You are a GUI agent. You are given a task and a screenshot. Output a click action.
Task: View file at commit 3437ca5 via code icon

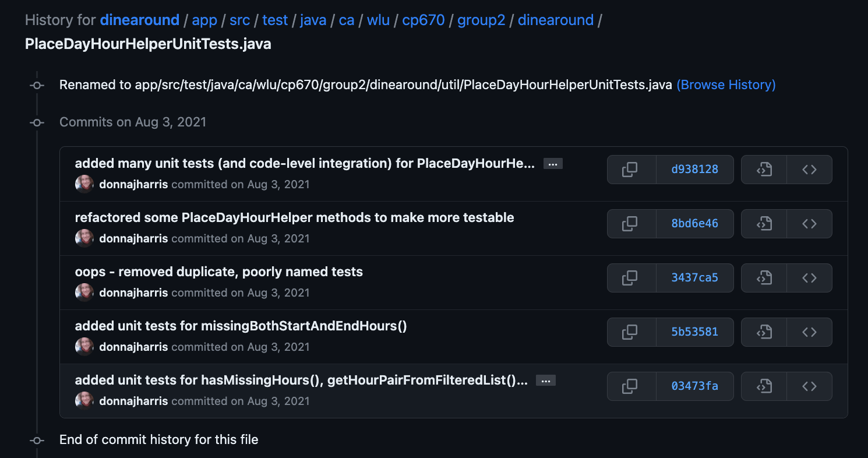809,277
